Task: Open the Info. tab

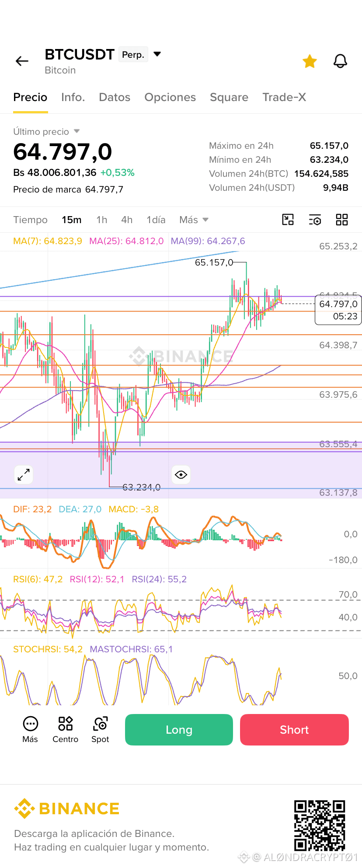Action: pos(73,97)
